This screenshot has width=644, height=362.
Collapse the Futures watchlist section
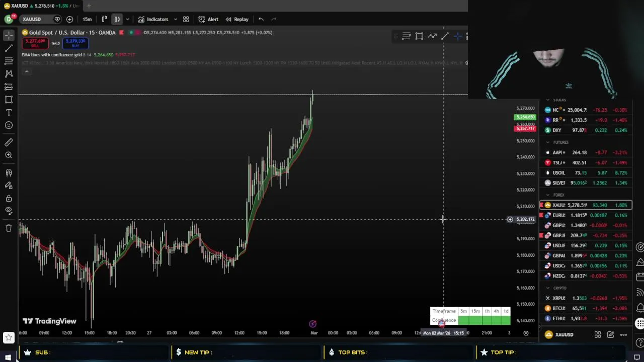(548, 142)
